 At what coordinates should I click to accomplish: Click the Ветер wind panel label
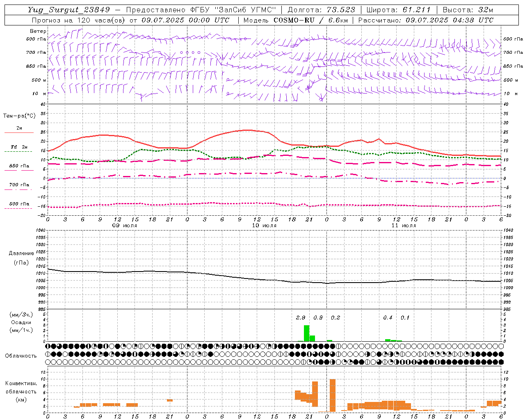(x=38, y=31)
